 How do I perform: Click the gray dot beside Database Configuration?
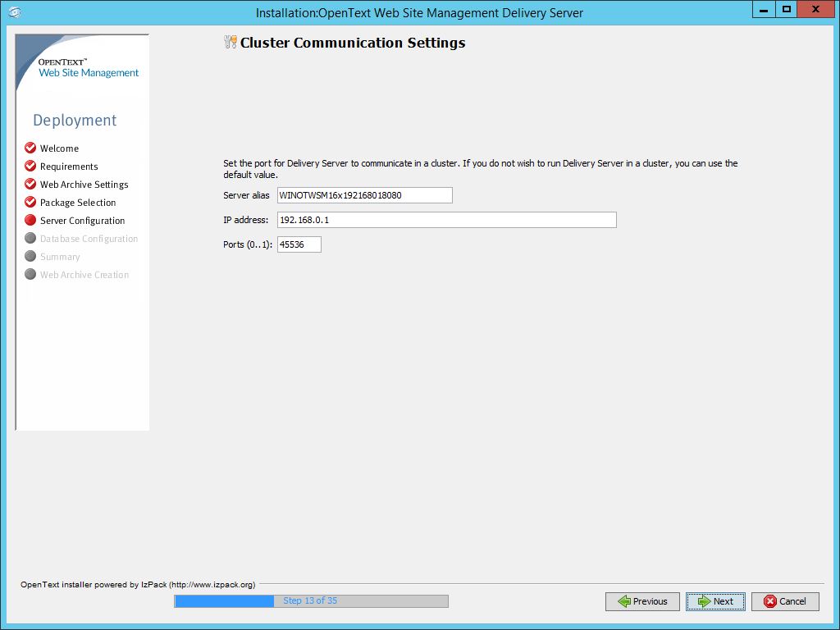click(x=30, y=238)
